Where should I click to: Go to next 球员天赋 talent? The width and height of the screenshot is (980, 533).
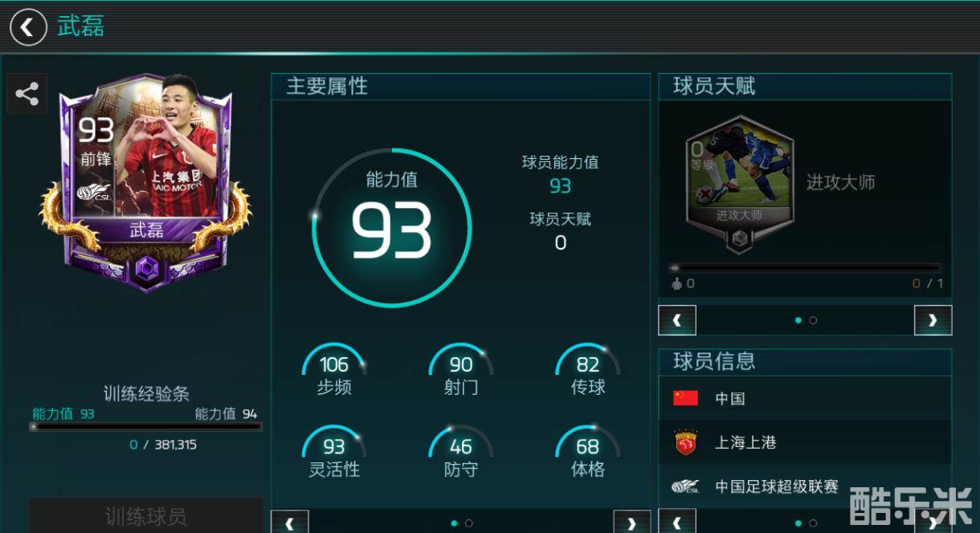tap(933, 320)
